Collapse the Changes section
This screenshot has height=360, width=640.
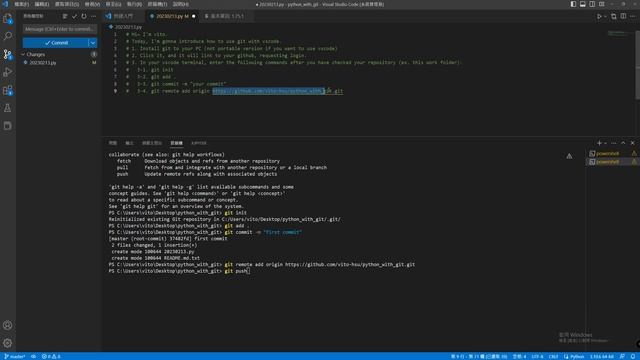(23, 54)
